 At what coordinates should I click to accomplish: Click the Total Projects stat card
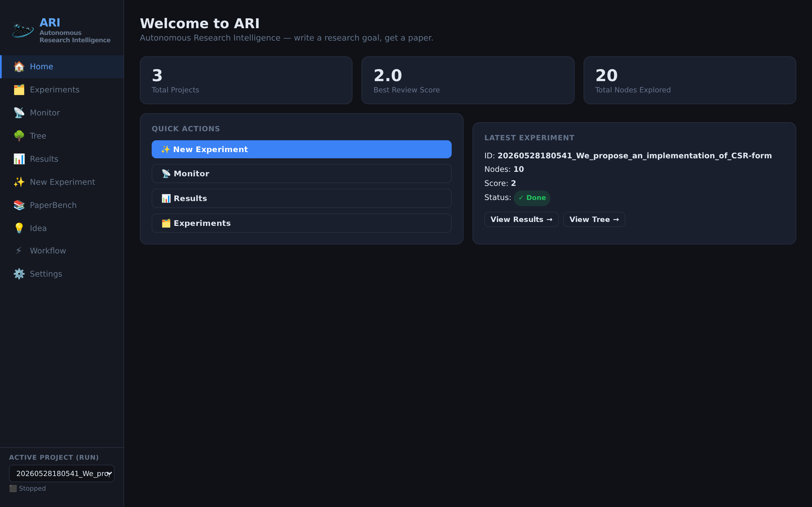tap(246, 80)
